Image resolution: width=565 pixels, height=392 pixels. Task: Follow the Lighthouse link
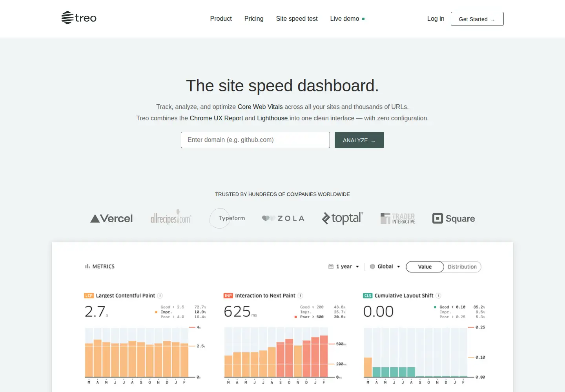click(272, 118)
